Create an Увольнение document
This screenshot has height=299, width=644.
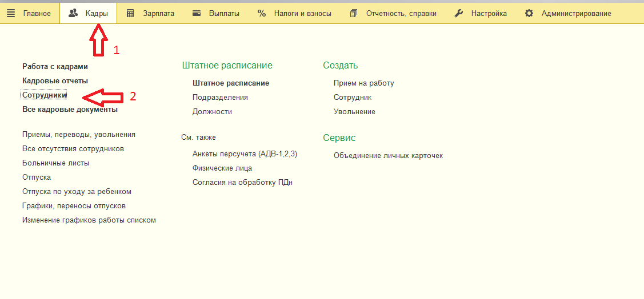pos(354,112)
